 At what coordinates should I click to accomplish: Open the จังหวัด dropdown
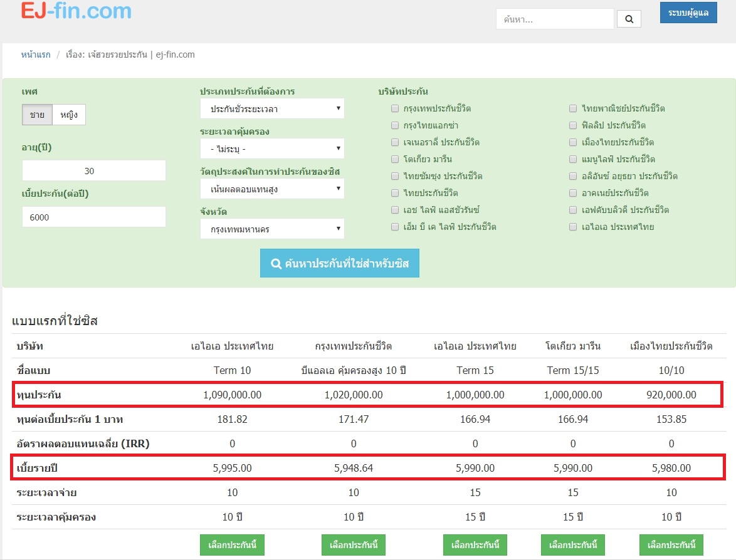272,229
